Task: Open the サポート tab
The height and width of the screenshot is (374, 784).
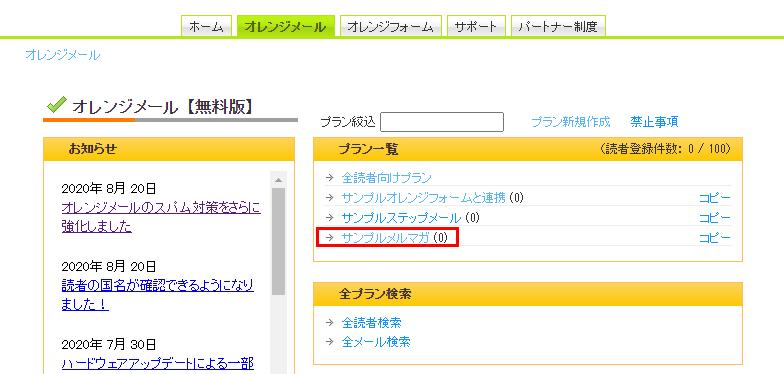Action: [476, 26]
